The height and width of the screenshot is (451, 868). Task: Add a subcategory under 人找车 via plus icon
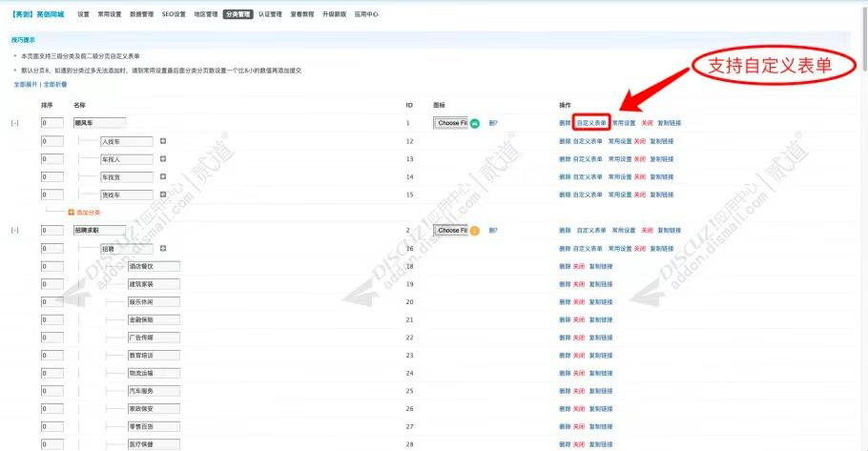[163, 141]
